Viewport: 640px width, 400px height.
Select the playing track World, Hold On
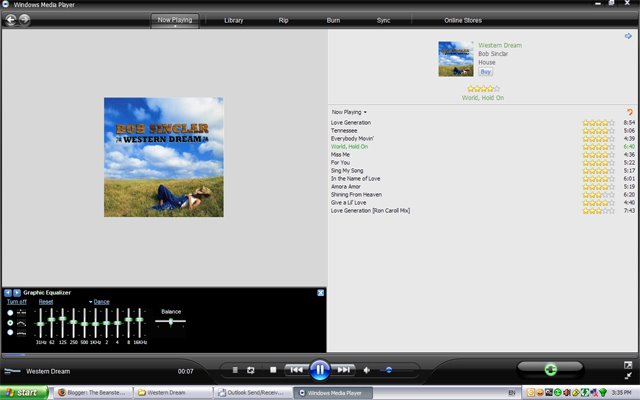click(x=349, y=147)
